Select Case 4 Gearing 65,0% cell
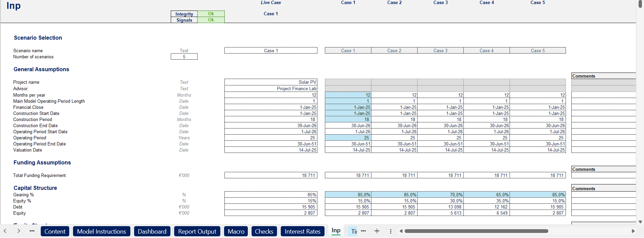Viewport: 644px width, 238px height. coord(486,195)
